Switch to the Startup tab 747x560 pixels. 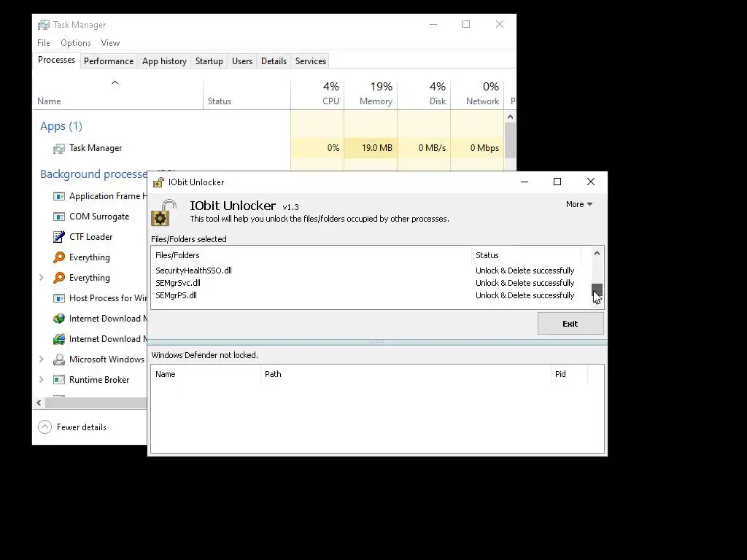[x=209, y=61]
